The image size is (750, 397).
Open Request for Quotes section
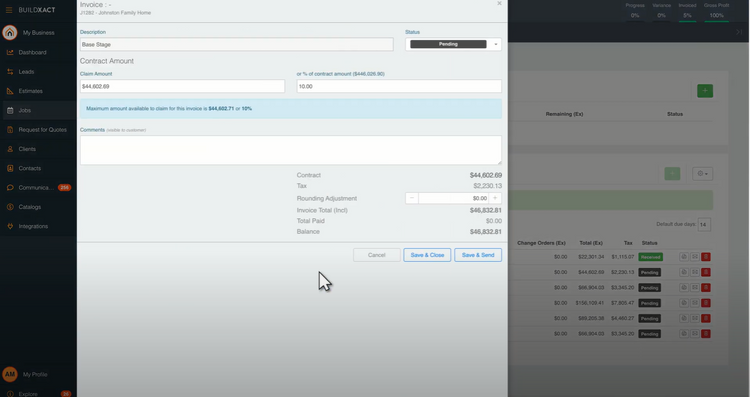coord(42,130)
